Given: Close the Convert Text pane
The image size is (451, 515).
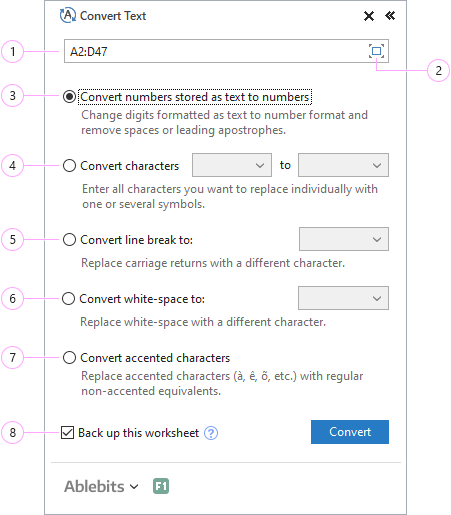Looking at the screenshot, I should click(x=369, y=16).
